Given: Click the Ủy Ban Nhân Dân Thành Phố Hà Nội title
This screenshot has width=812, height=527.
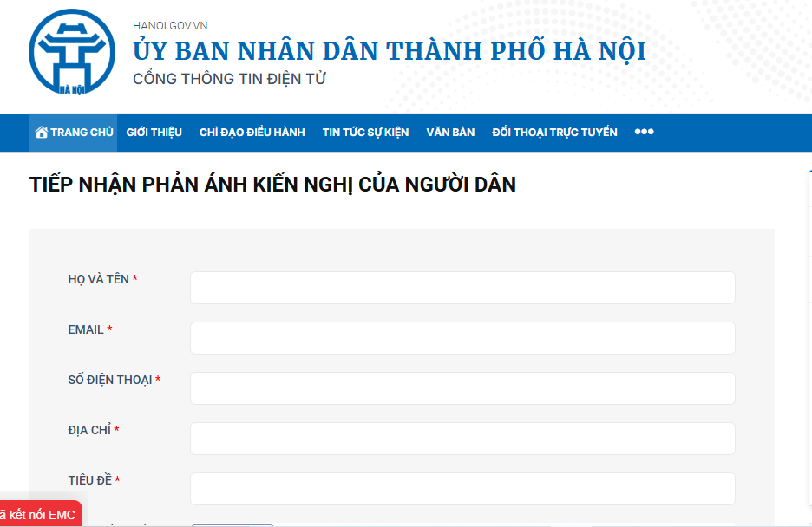Looking at the screenshot, I should (x=390, y=51).
